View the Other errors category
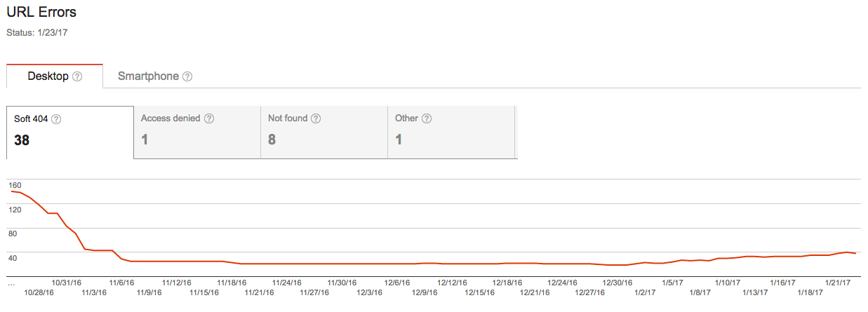The height and width of the screenshot is (312, 868). 451,133
